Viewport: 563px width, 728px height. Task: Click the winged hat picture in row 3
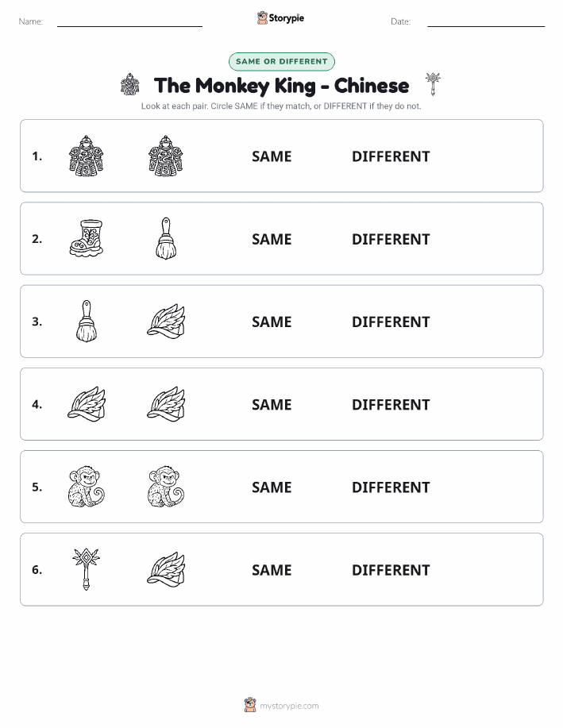click(x=166, y=322)
